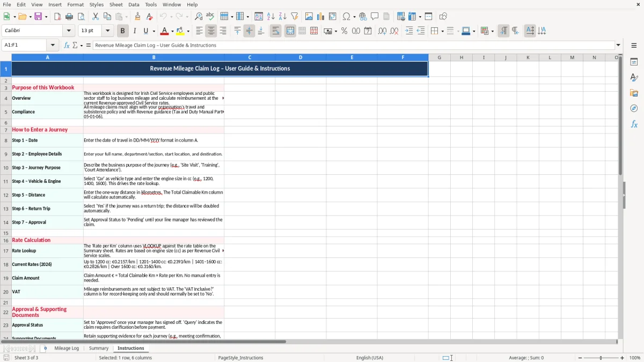
Task: Toggle Wrap Text button
Action: pyautogui.click(x=275, y=31)
